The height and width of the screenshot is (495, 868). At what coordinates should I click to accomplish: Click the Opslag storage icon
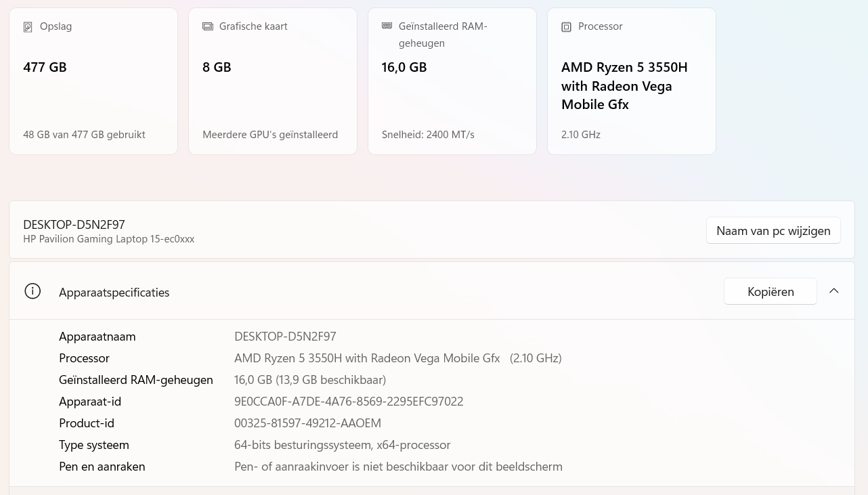28,27
